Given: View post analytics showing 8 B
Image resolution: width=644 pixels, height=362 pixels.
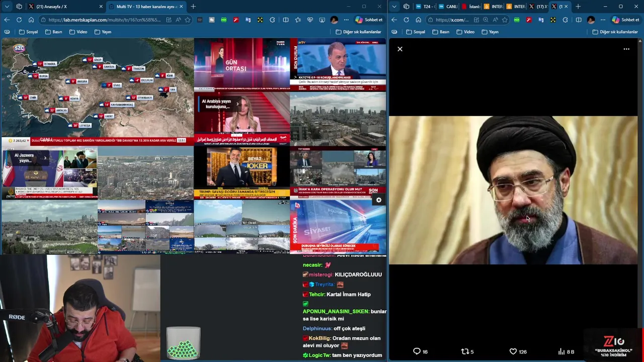Looking at the screenshot, I should click(x=566, y=351).
